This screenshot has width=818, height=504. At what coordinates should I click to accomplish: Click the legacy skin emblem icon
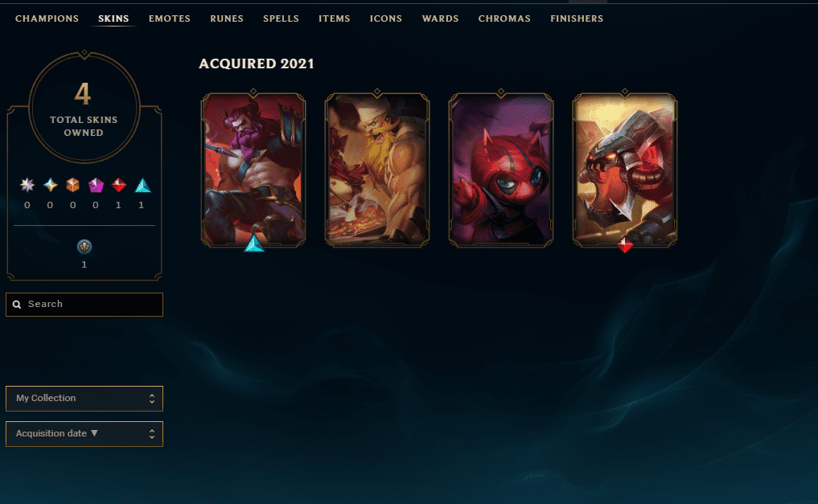click(84, 247)
